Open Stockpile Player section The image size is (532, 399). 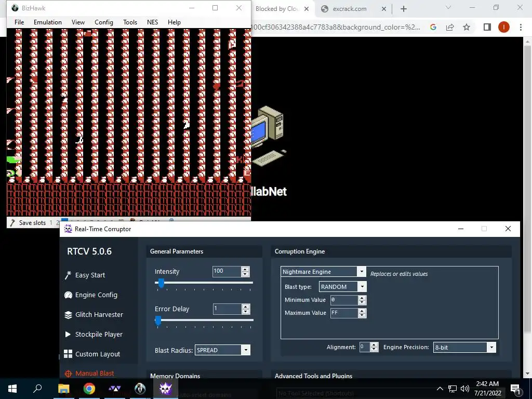click(x=94, y=334)
